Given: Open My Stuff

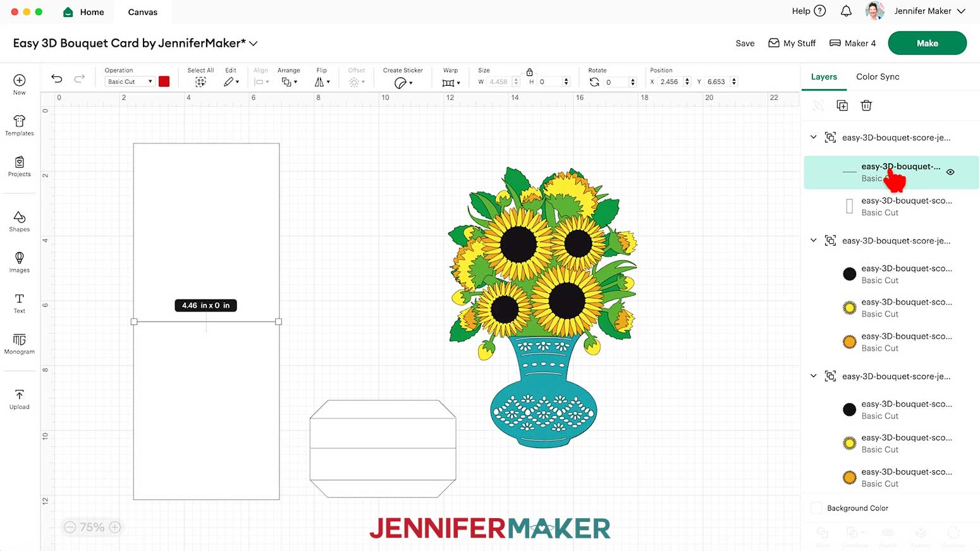Looking at the screenshot, I should coord(792,43).
